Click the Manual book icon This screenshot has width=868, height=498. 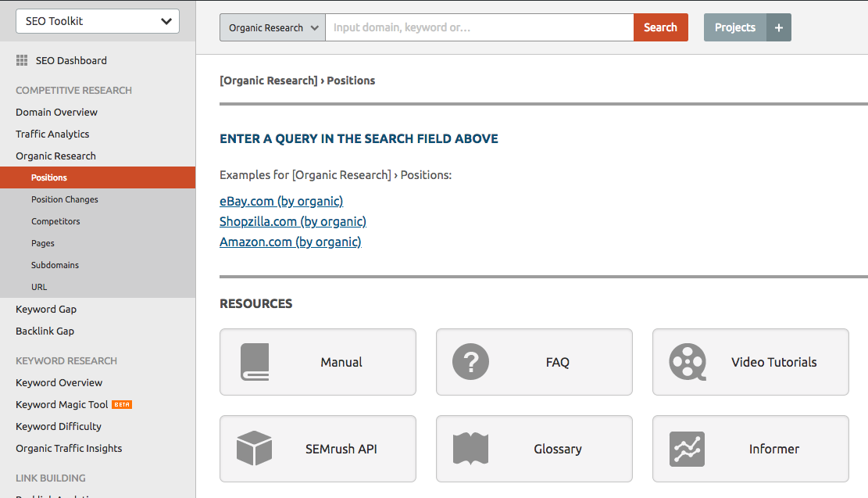(255, 362)
